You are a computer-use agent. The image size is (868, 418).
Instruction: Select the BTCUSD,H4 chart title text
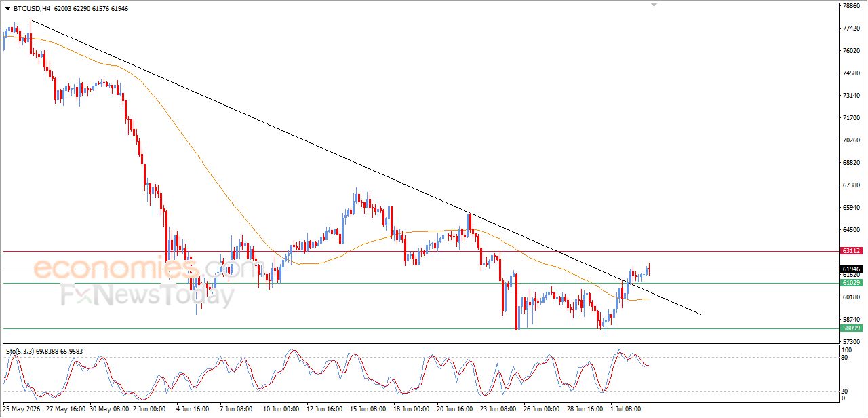click(x=31, y=9)
